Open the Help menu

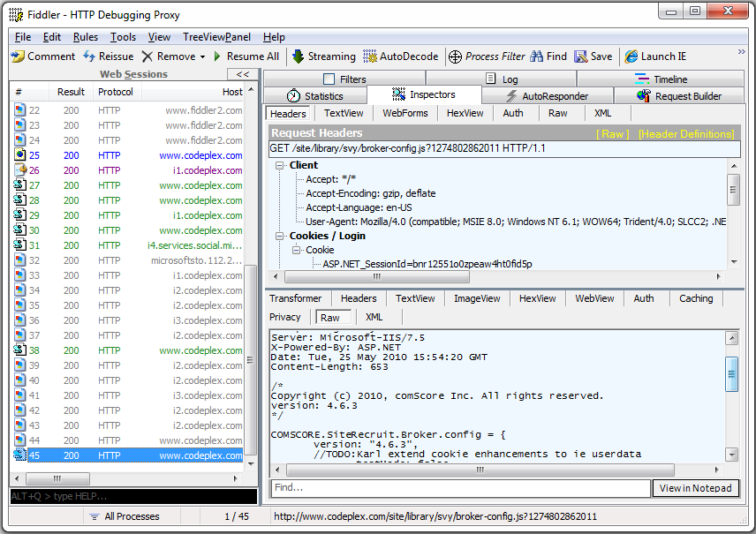click(x=274, y=37)
